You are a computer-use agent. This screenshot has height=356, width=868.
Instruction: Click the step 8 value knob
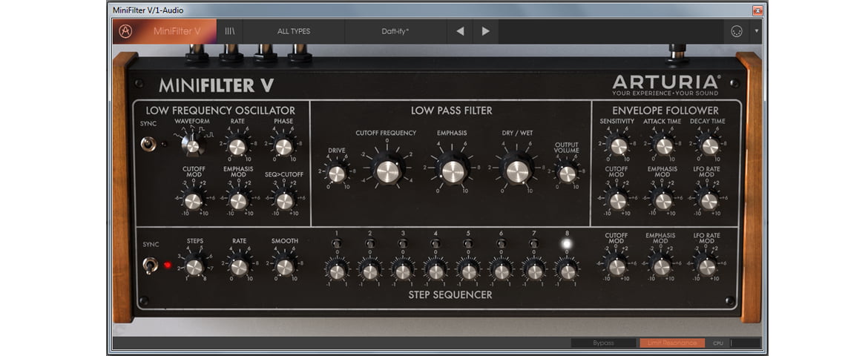click(x=568, y=271)
